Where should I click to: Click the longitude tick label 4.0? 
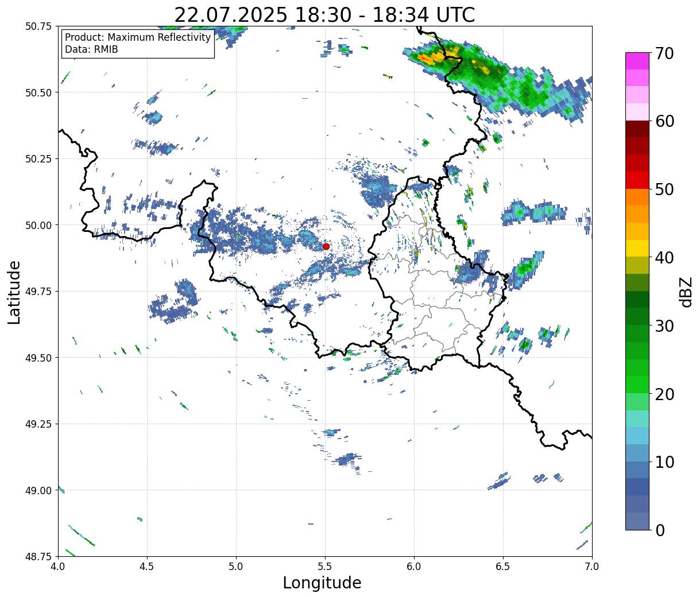click(x=58, y=567)
